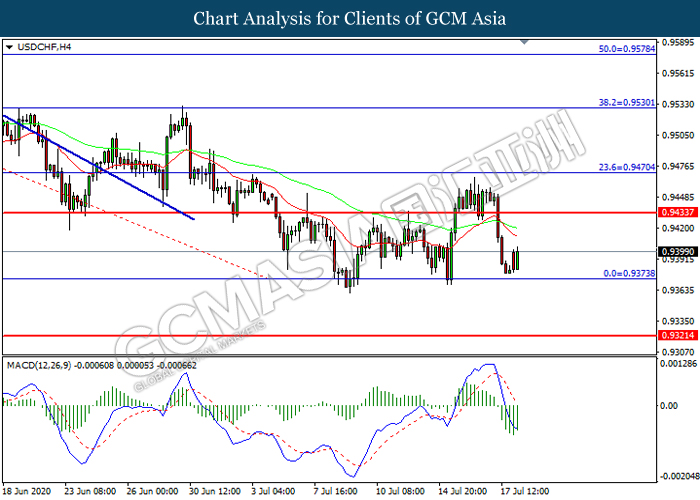Image resolution: width=700 pixels, height=500 pixels.
Task: Click the red 0.94337 price tag
Action: 678,212
